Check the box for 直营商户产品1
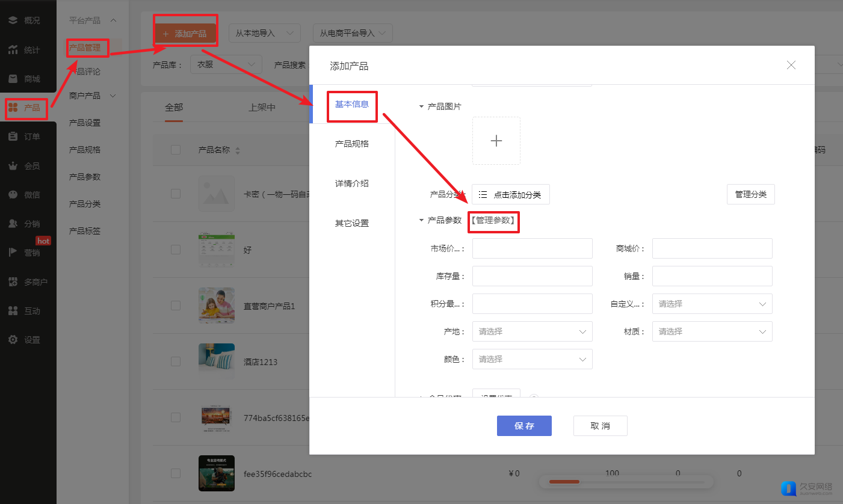This screenshot has width=843, height=504. pyautogui.click(x=176, y=306)
